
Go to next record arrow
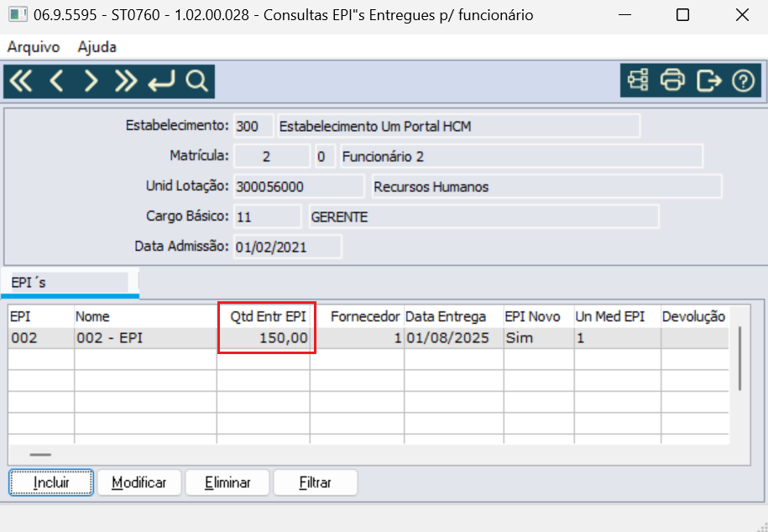point(91,81)
